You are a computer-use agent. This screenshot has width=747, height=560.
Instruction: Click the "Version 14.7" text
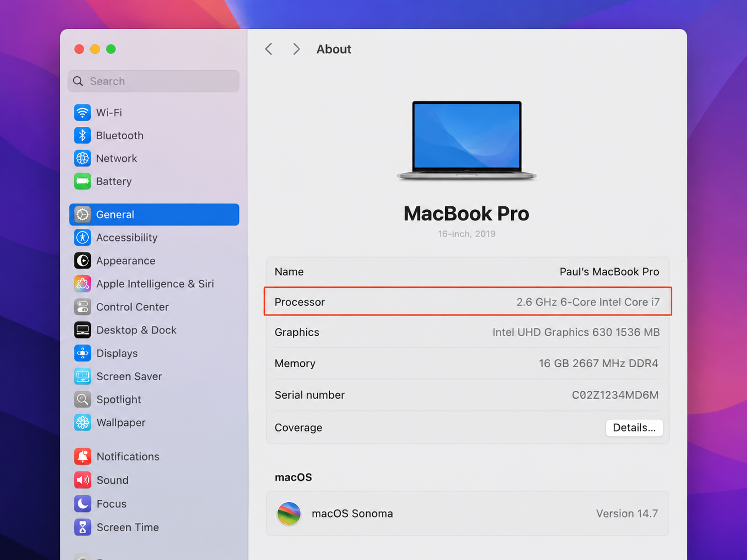coord(627,514)
